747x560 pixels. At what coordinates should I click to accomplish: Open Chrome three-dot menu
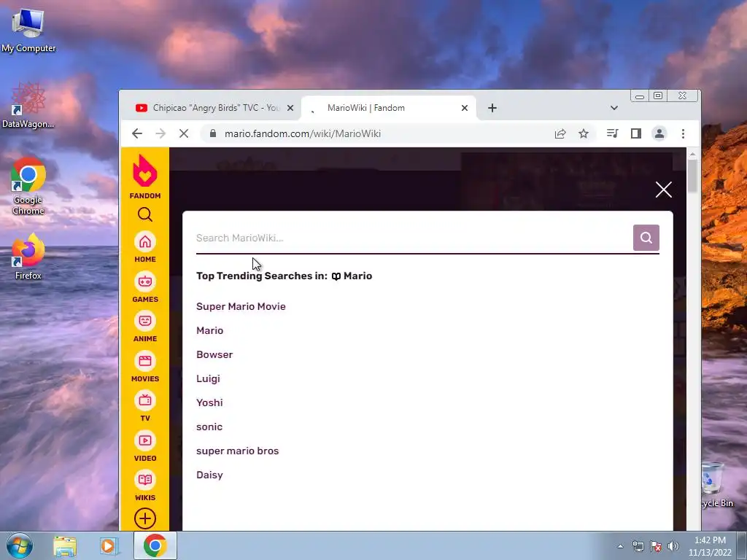(x=683, y=134)
